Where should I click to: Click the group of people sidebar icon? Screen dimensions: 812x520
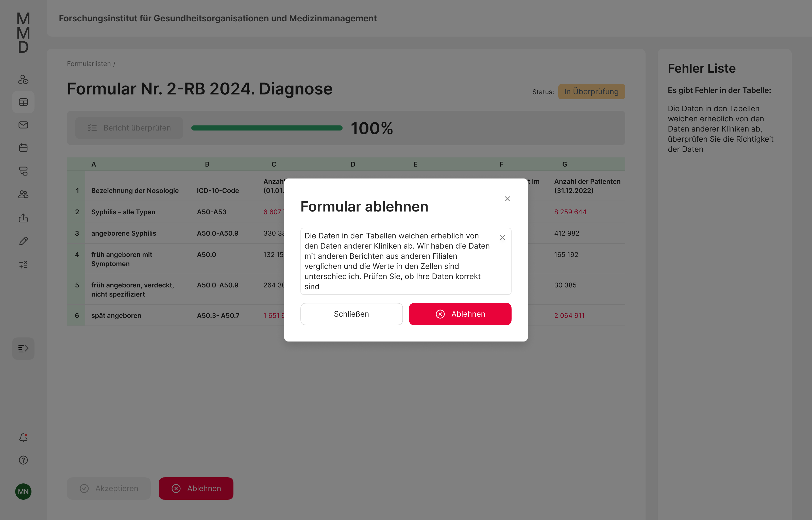pyautogui.click(x=23, y=194)
